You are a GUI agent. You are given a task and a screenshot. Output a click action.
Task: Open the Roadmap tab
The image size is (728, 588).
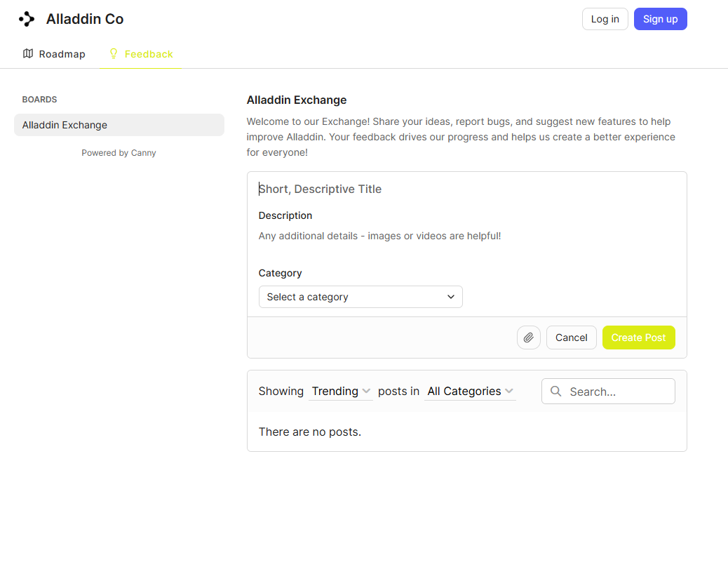[54, 54]
